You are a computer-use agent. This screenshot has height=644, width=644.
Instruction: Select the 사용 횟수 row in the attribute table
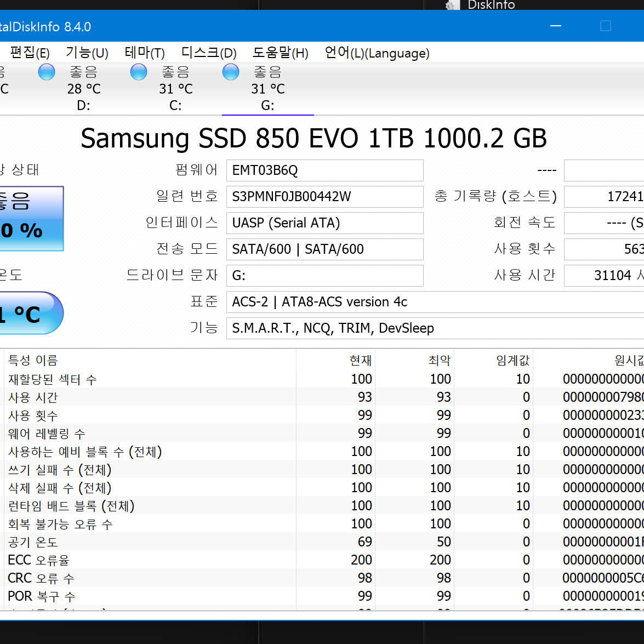click(322, 415)
